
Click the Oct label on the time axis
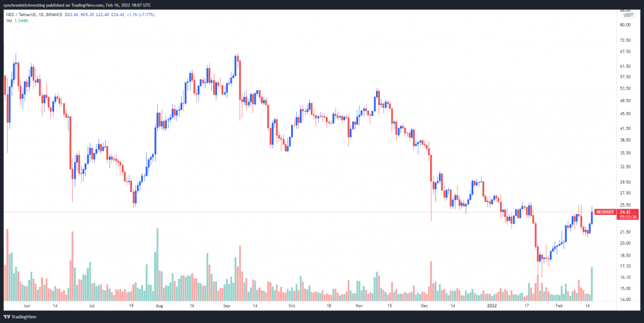click(292, 306)
